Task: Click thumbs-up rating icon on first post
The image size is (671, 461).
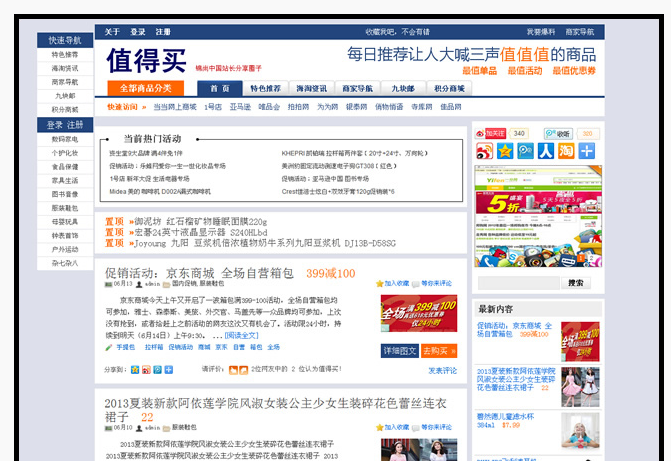Action: [x=233, y=370]
